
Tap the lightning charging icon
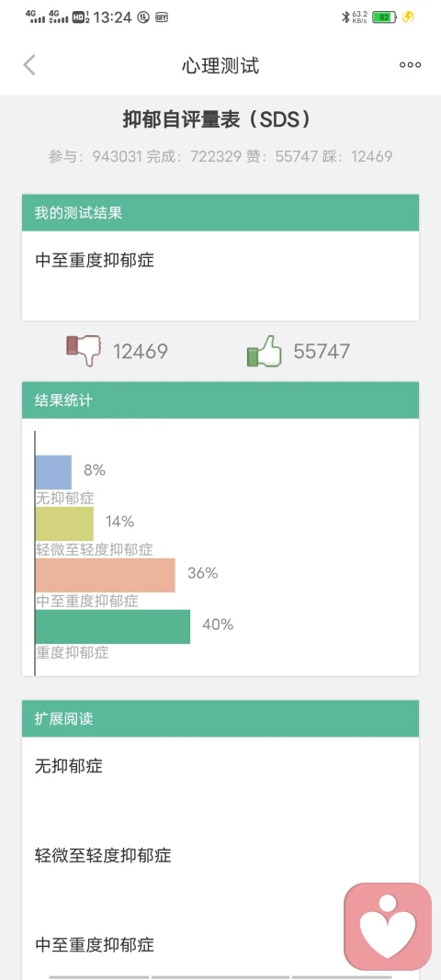pos(408,17)
